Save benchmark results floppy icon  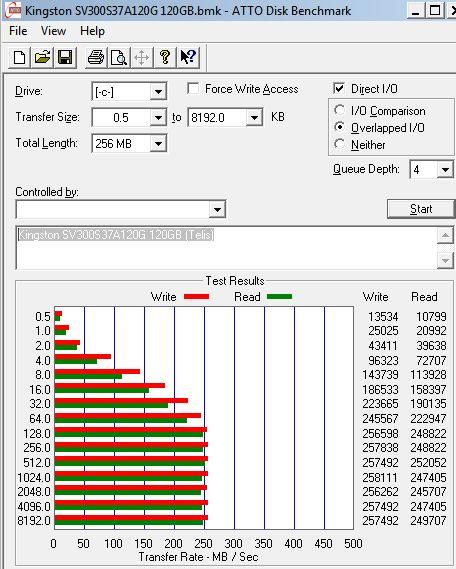[x=65, y=57]
